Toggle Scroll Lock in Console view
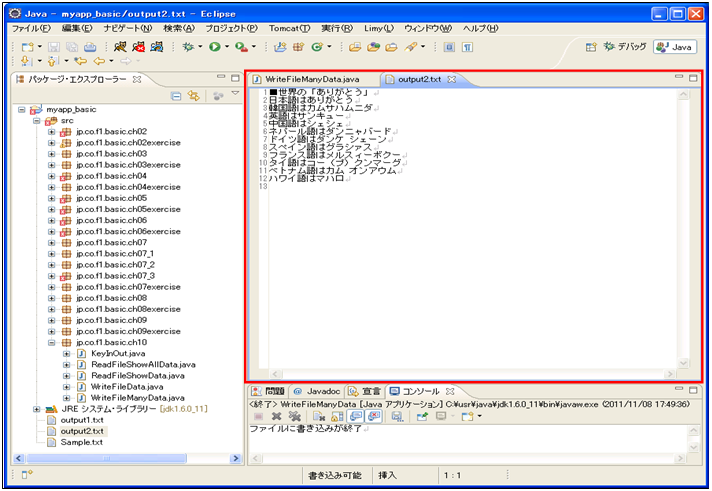The height and width of the screenshot is (491, 712). point(339,416)
